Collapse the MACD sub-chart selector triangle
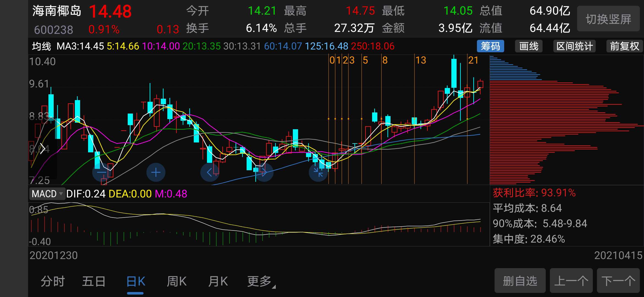 61,194
